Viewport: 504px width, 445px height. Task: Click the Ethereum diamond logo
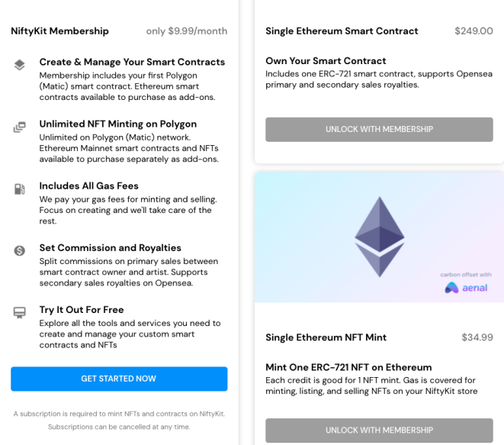point(379,237)
